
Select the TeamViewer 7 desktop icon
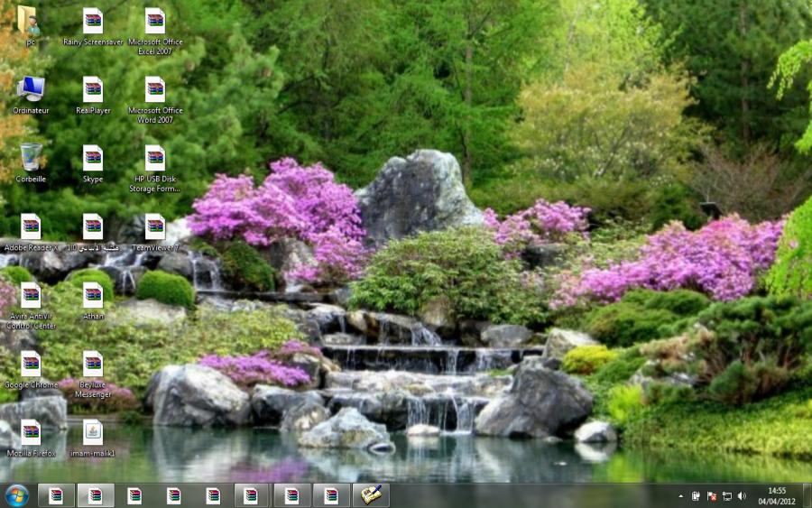(x=155, y=226)
